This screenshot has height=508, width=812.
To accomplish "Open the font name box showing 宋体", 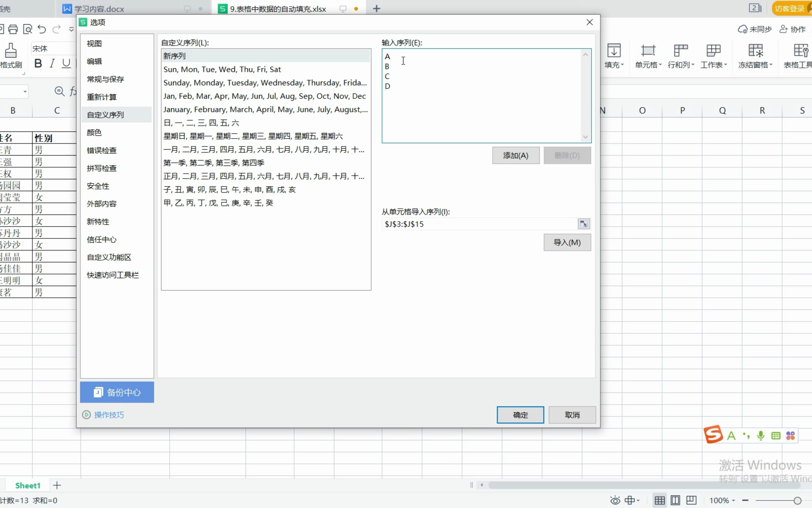I will pyautogui.click(x=54, y=49).
